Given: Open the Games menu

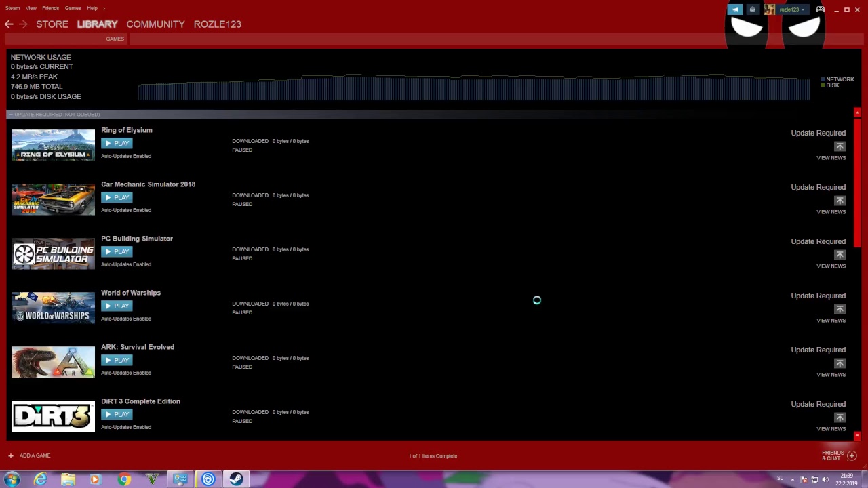Looking at the screenshot, I should pos(73,8).
